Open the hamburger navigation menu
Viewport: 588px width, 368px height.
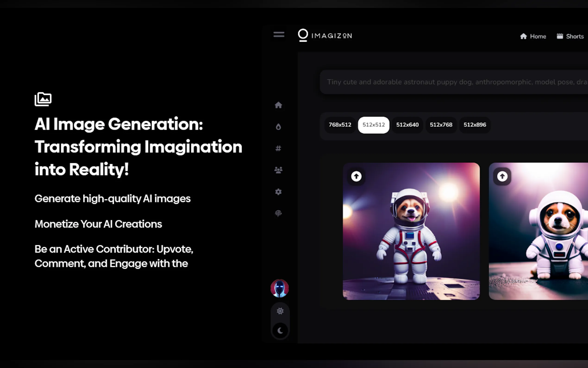tap(278, 34)
